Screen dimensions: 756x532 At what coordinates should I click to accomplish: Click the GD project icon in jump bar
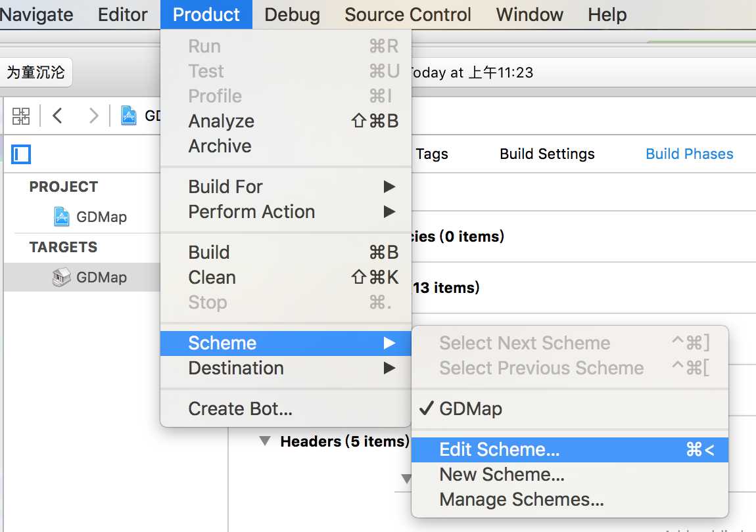(x=128, y=116)
